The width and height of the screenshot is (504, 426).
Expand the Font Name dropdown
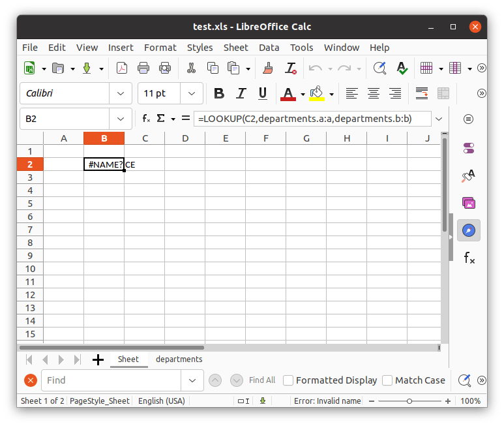[121, 93]
